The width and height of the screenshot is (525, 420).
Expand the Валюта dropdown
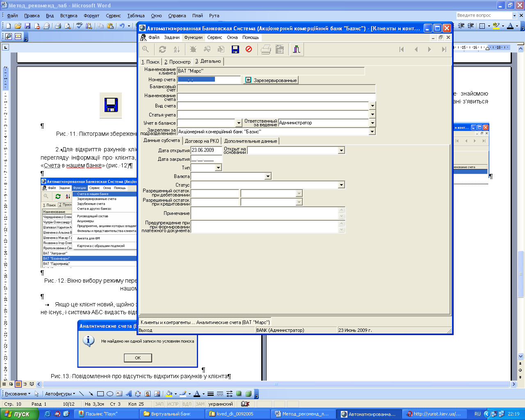[x=268, y=176]
